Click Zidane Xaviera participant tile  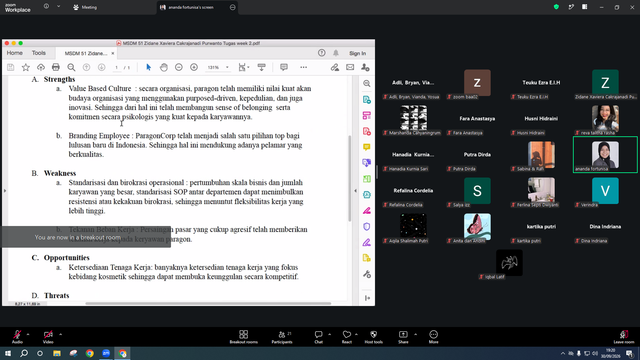click(x=605, y=84)
